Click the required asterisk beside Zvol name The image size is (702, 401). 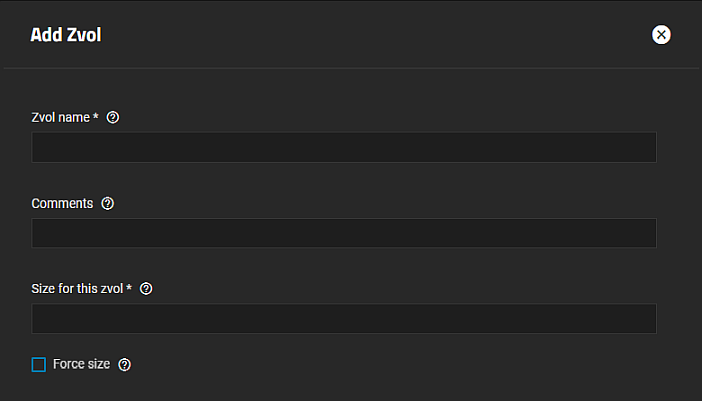pos(96,118)
